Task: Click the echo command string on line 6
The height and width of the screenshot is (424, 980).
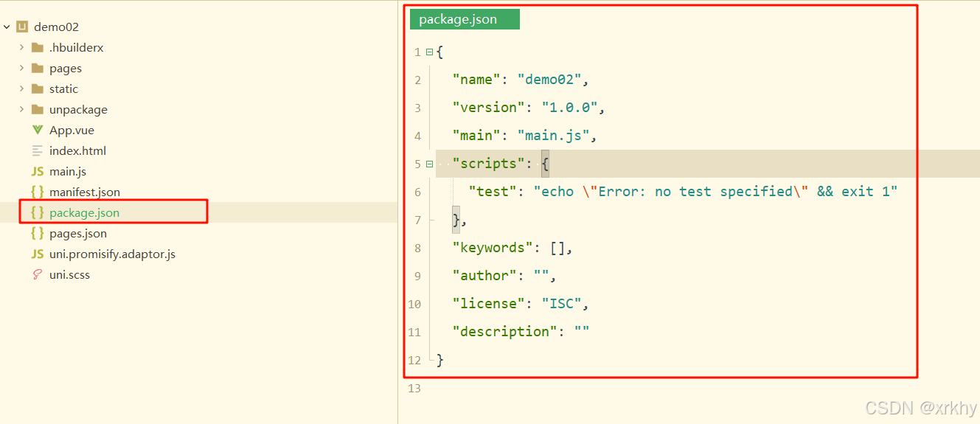Action: [x=715, y=192]
